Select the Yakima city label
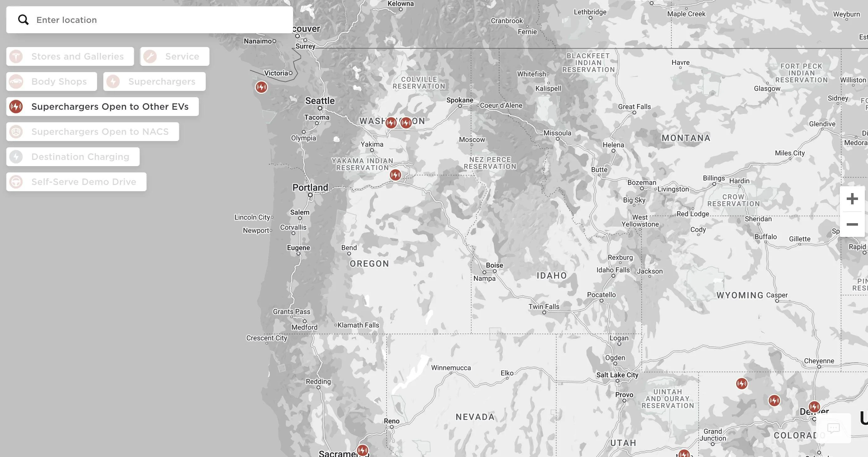 (372, 144)
